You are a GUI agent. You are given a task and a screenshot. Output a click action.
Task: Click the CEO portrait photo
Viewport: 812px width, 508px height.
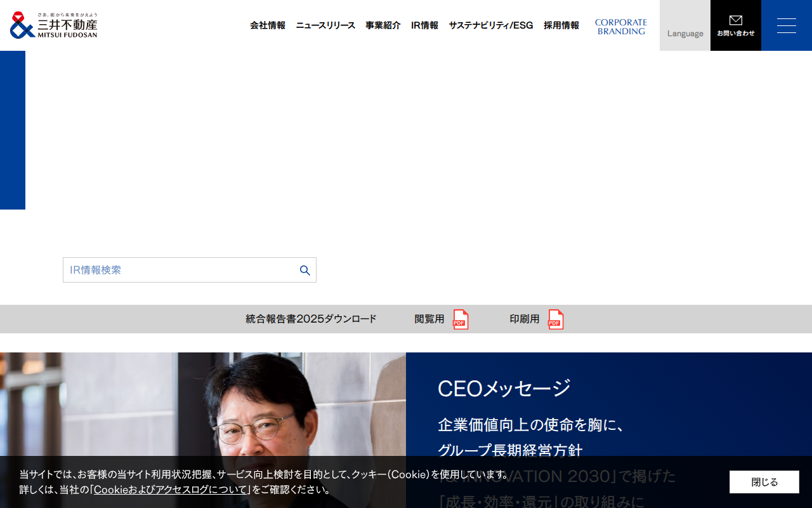(203, 430)
